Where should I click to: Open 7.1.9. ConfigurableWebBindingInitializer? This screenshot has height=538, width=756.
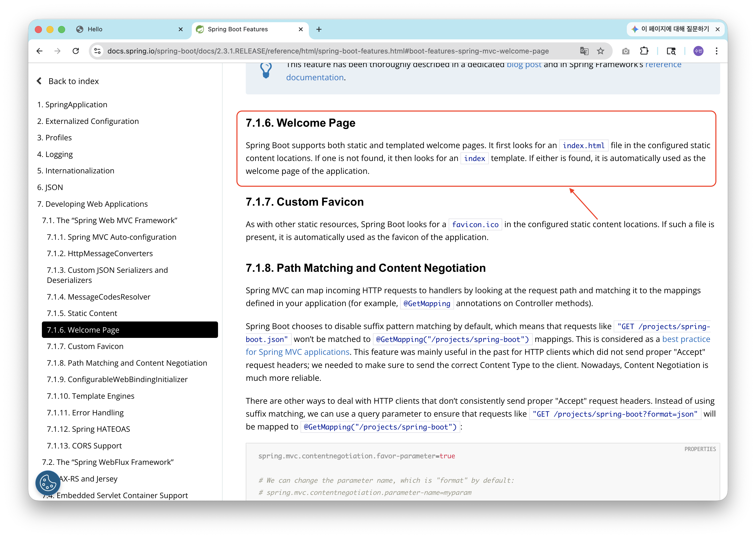[x=117, y=380]
